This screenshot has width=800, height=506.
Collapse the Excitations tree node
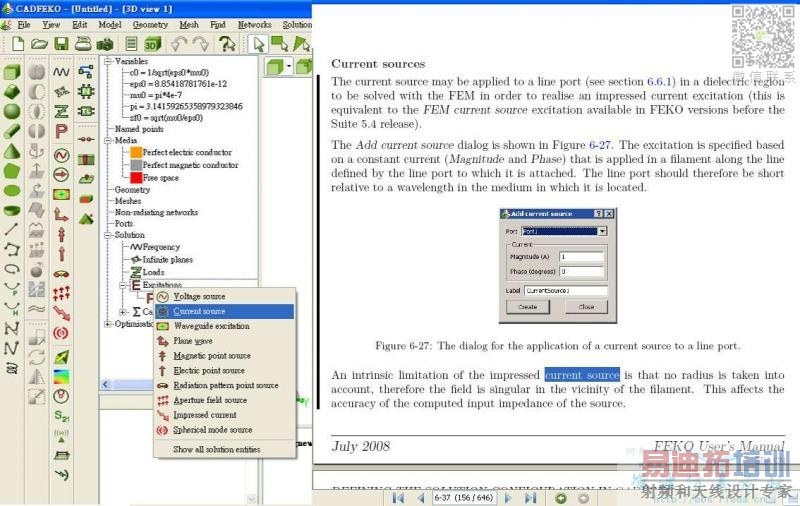point(123,285)
